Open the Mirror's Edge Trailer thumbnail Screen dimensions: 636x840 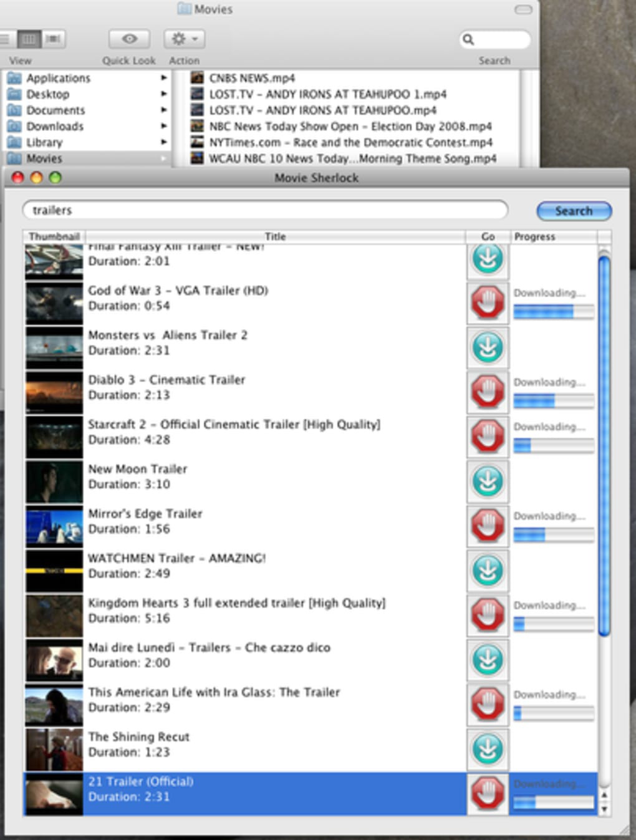pyautogui.click(x=54, y=526)
